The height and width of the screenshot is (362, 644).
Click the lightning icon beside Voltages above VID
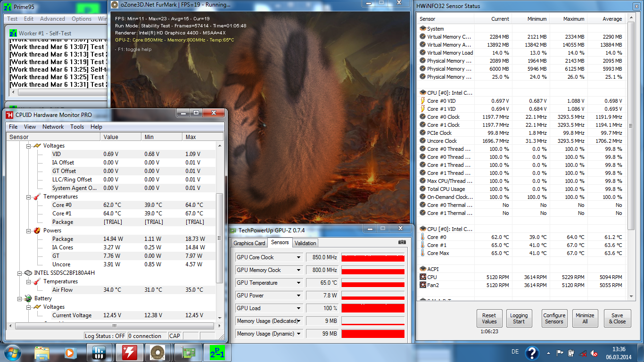click(37, 146)
